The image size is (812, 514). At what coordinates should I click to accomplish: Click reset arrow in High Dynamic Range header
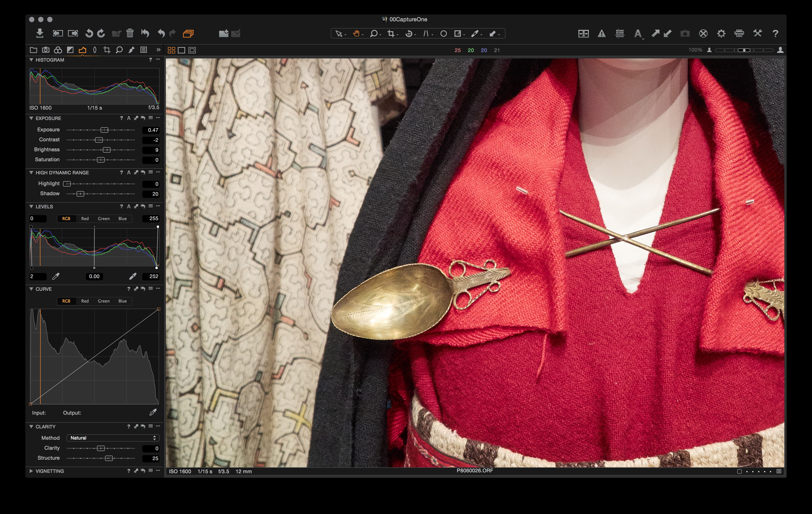(x=143, y=173)
